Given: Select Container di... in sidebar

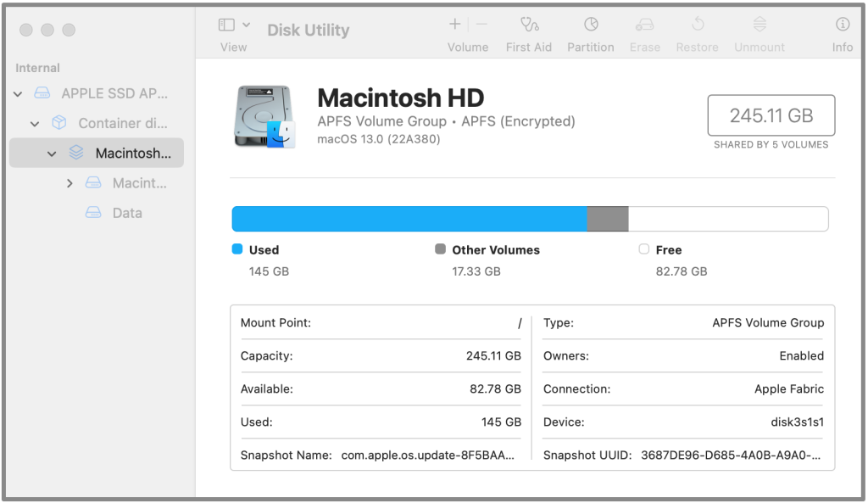Looking at the screenshot, I should (x=123, y=123).
